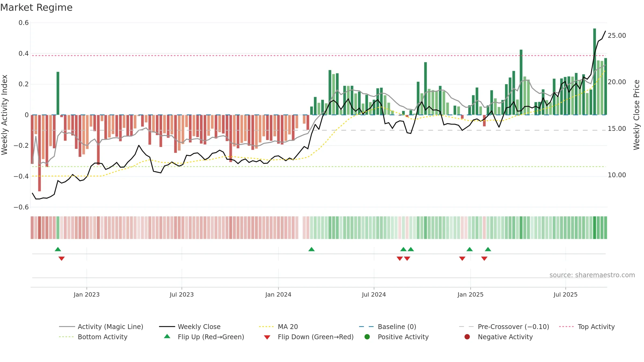Click the red Negative Activity dot icon
Viewport: 644px width, 362px height.
(x=467, y=337)
